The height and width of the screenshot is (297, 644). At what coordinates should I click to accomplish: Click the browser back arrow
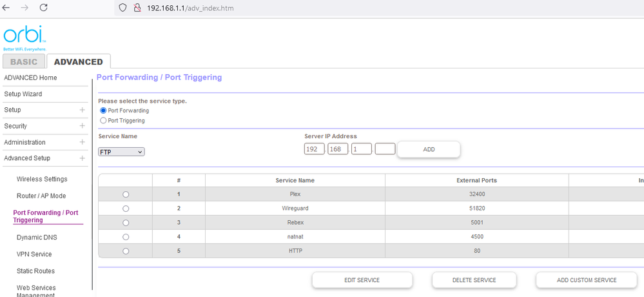[x=6, y=8]
